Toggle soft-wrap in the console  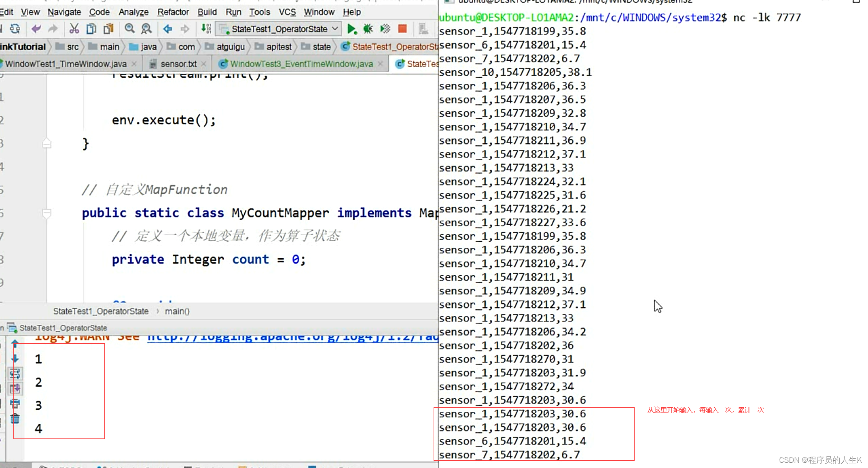pos(15,373)
